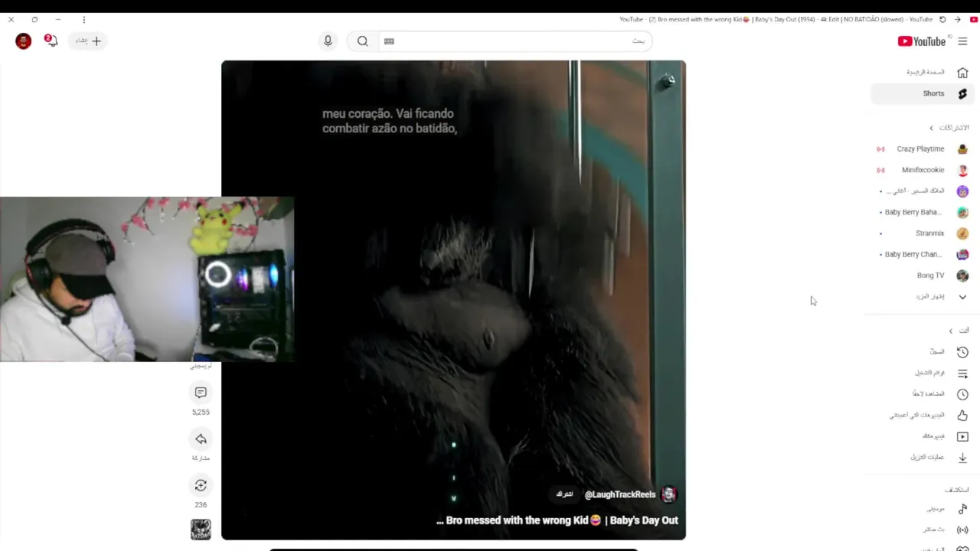This screenshot has width=980, height=551.
Task: Click the Remix icon showing 236
Action: [201, 485]
